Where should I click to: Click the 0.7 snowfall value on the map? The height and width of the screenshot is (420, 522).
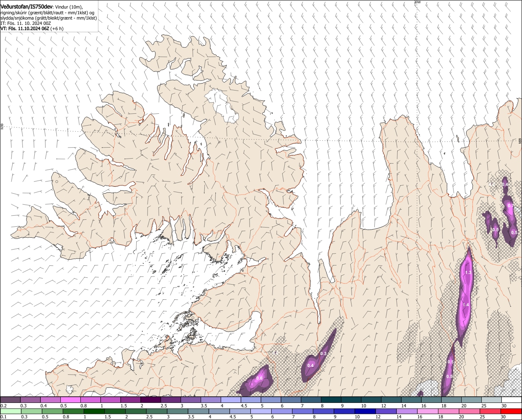pos(511,206)
